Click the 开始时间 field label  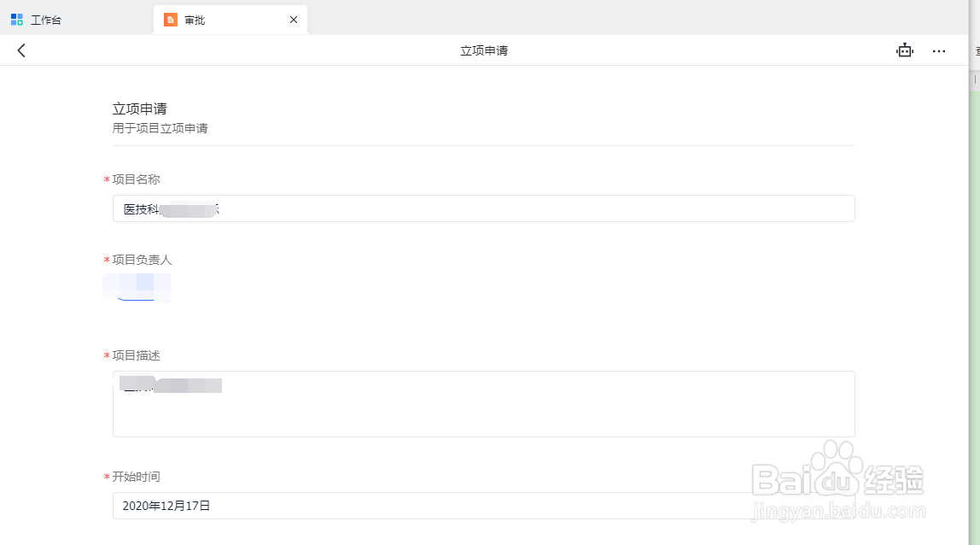(x=136, y=477)
